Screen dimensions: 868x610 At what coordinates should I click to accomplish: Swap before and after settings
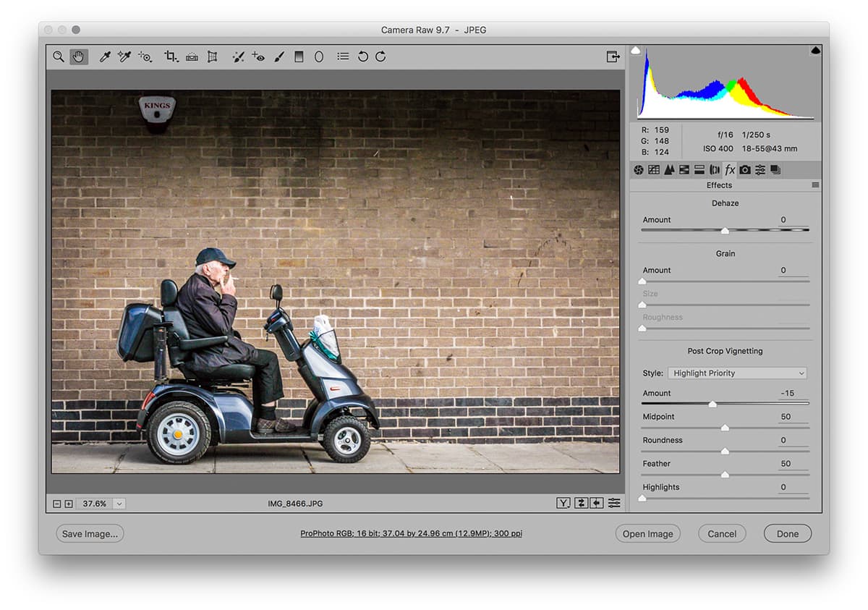(581, 503)
